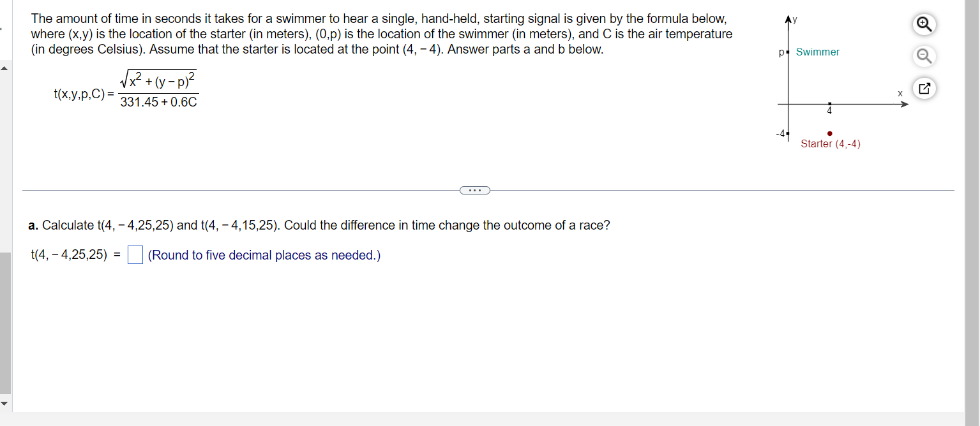This screenshot has height=426, width=980.
Task: Click the zoom-out magnifying glass
Action: point(923,56)
